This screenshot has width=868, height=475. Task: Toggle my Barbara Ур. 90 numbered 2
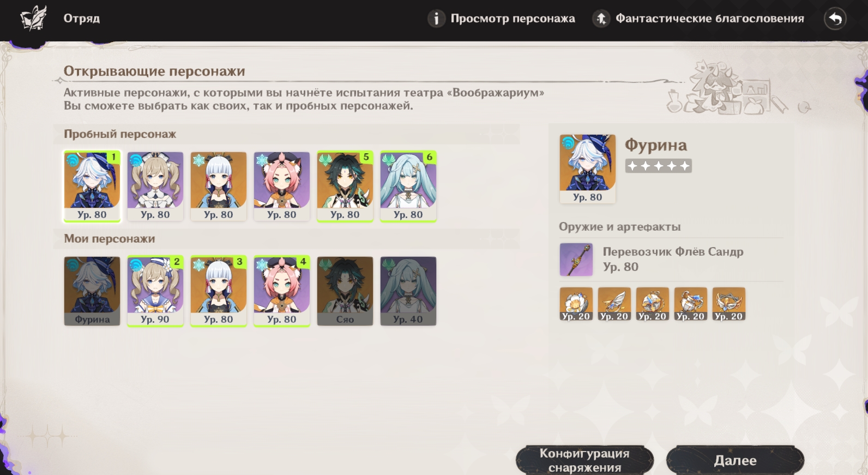coord(155,291)
